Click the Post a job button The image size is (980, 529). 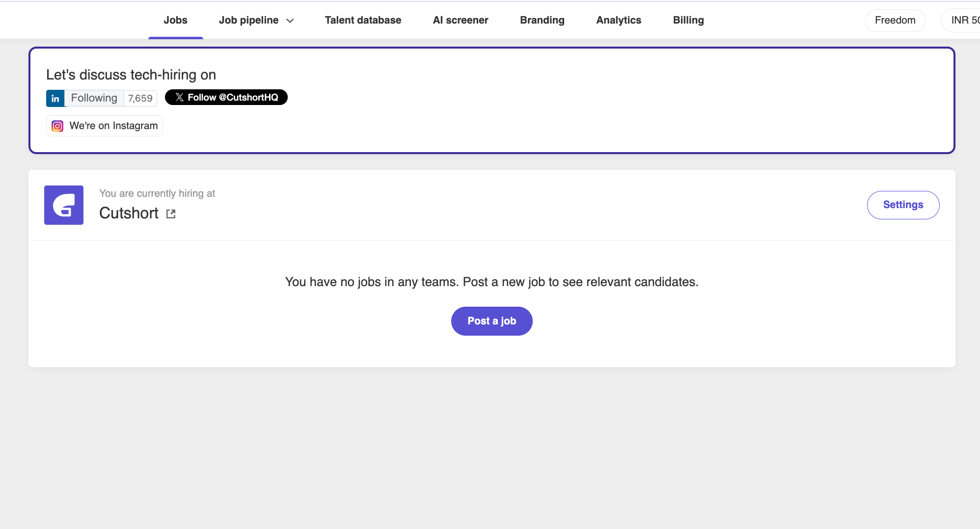491,321
